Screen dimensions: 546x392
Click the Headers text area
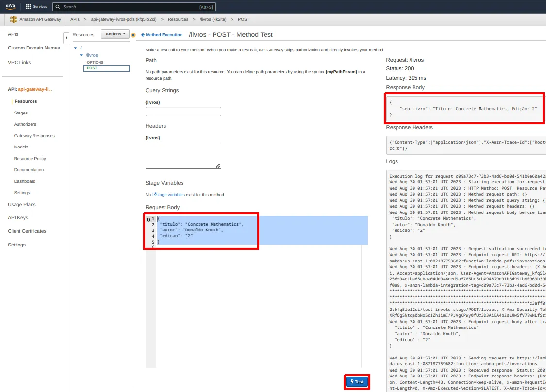[x=183, y=156]
